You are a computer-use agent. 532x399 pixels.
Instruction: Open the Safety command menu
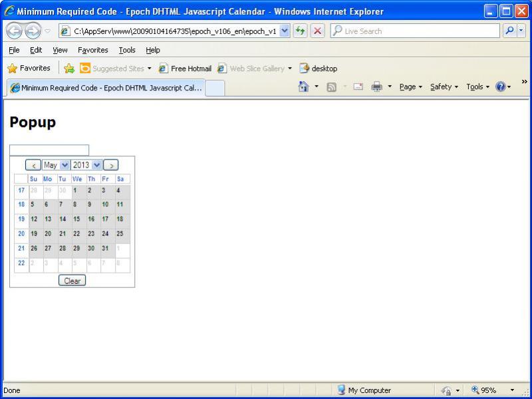click(x=444, y=87)
